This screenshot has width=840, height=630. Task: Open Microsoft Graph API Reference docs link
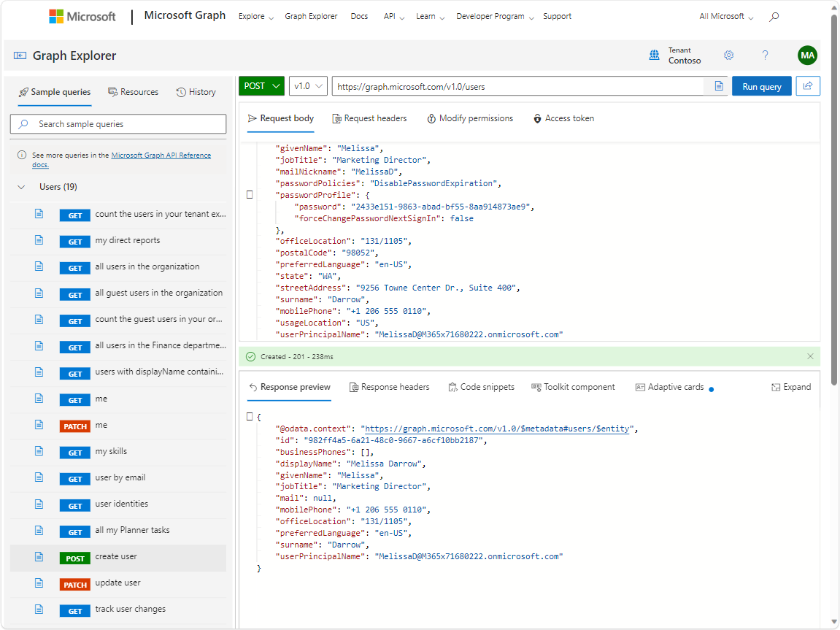pos(161,155)
